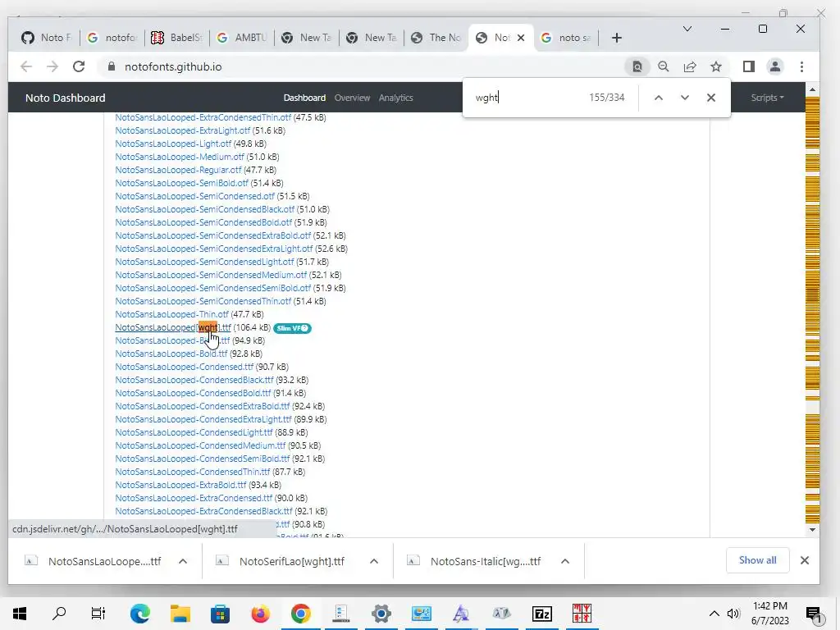Toggle the browser side panel
This screenshot has width=840, height=630.
(748, 66)
